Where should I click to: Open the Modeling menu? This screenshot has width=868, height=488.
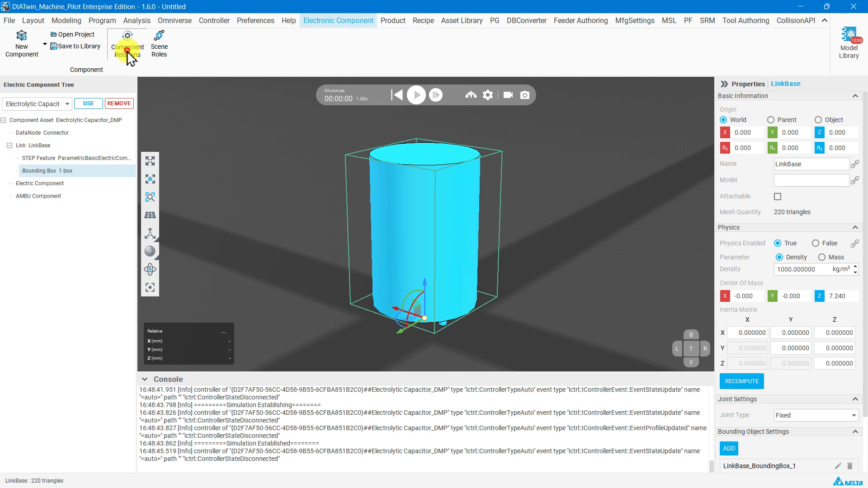point(66,21)
